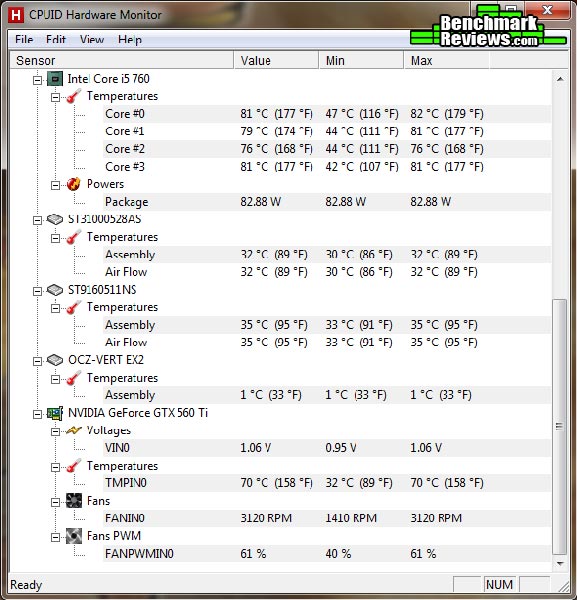Collapse the ST9160511NS drive node

click(x=37, y=291)
